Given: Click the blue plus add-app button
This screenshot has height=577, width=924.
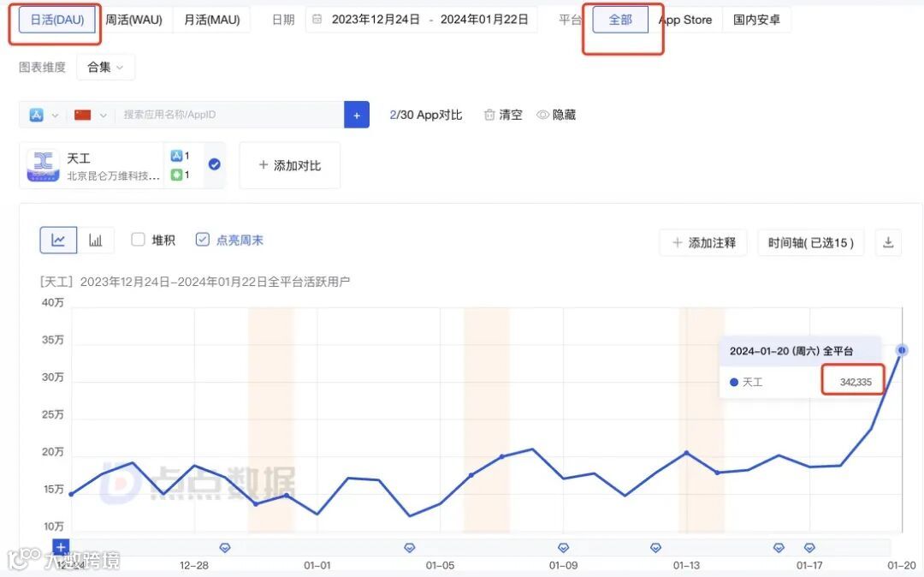Looking at the screenshot, I should pos(357,115).
